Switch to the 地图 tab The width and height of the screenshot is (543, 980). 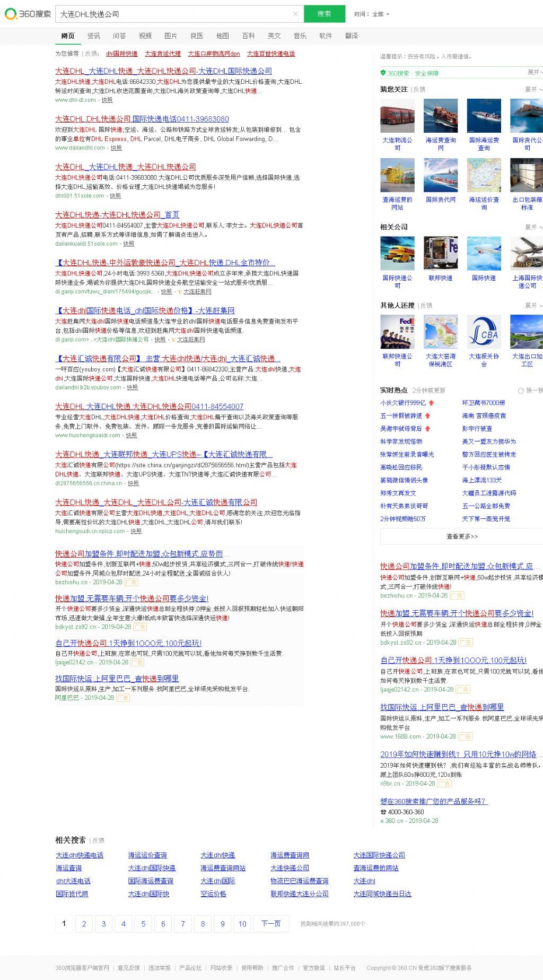tap(223, 36)
